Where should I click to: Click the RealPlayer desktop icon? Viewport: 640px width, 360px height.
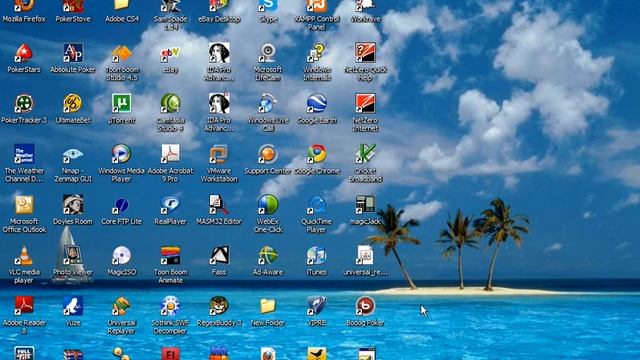click(x=170, y=205)
